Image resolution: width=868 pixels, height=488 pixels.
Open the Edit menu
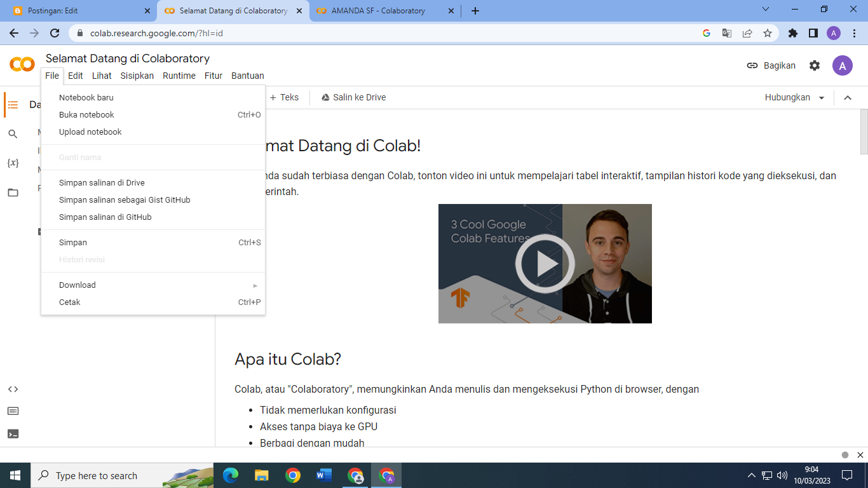(76, 76)
